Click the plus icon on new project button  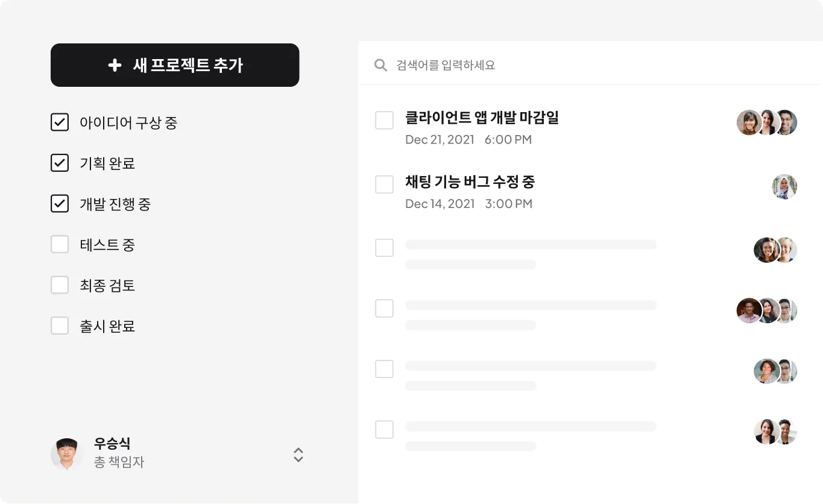(x=115, y=65)
